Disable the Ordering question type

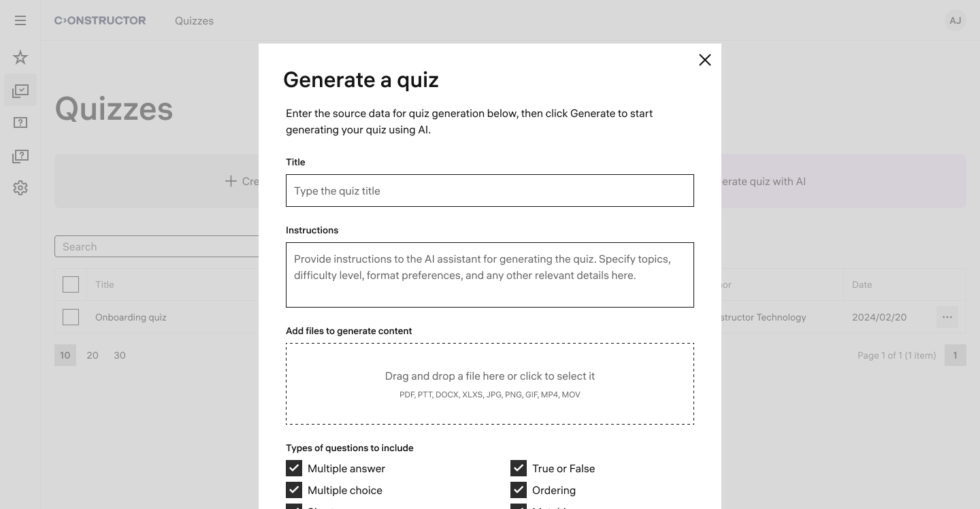[519, 490]
